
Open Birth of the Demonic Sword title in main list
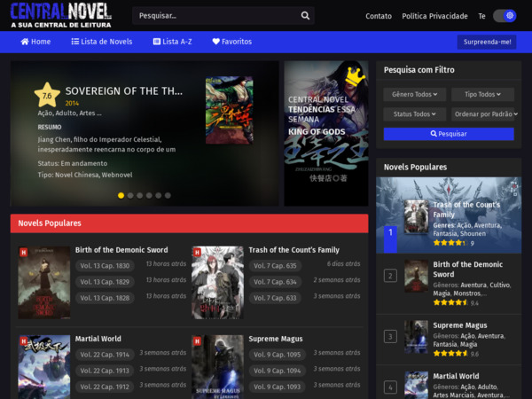pos(121,250)
